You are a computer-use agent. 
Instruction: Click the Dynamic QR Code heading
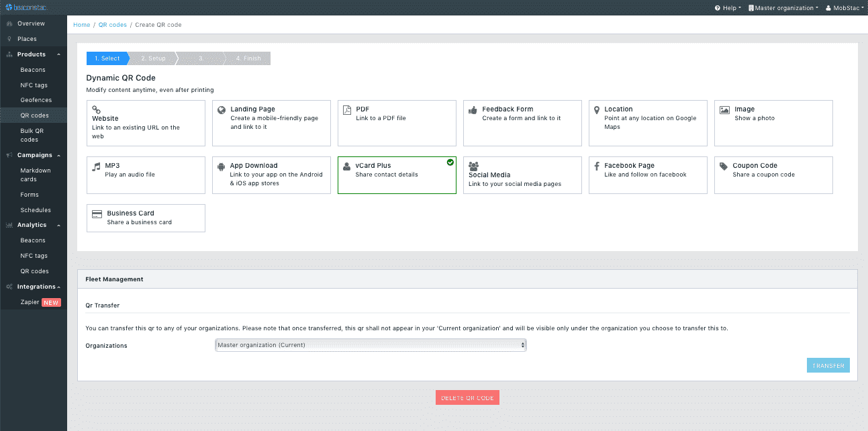click(x=121, y=78)
